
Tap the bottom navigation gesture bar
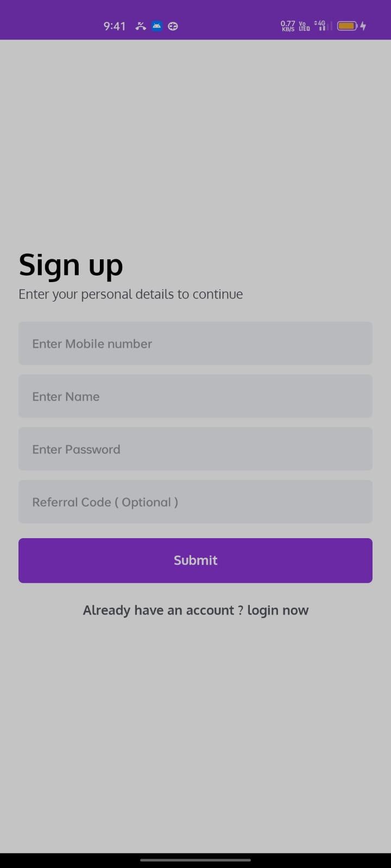[x=195, y=860]
